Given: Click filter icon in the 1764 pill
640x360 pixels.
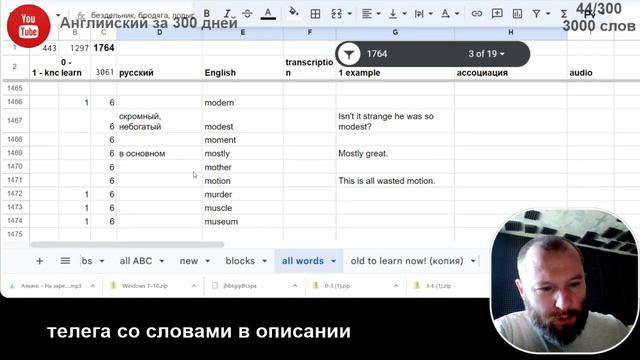Looking at the screenshot, I should coord(349,54).
